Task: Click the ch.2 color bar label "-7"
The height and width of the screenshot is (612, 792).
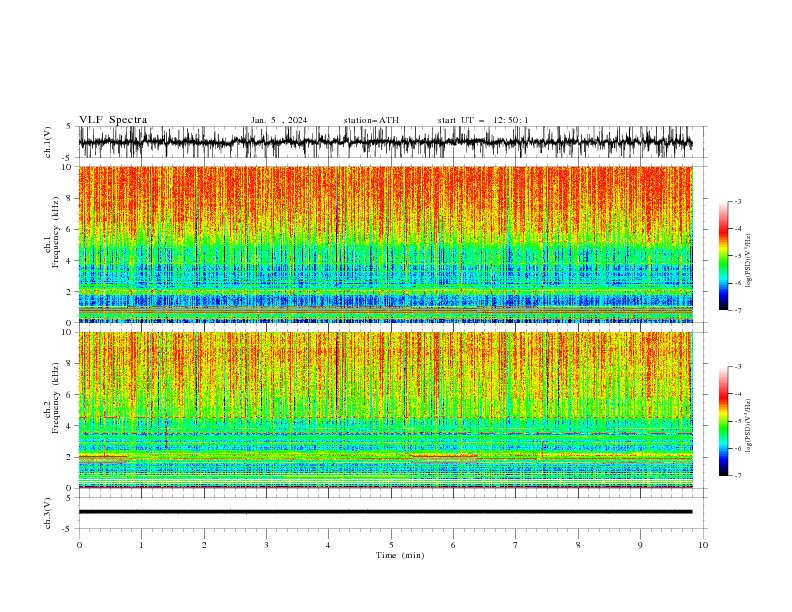Action: point(737,475)
